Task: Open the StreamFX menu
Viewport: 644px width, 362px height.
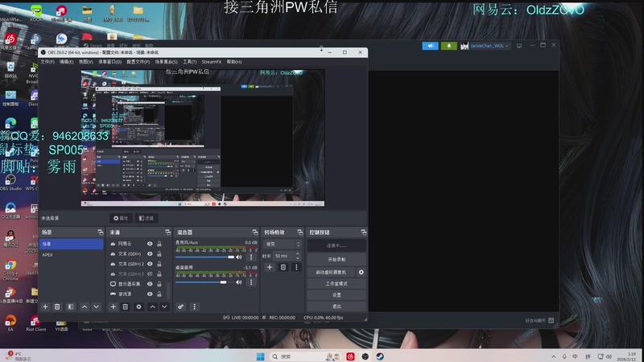Action: pos(212,62)
